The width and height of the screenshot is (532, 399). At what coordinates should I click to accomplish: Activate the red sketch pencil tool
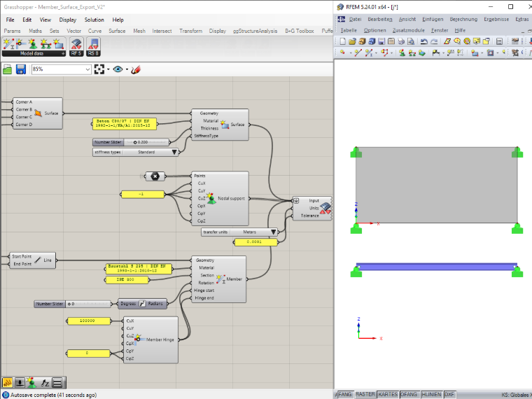[x=136, y=69]
